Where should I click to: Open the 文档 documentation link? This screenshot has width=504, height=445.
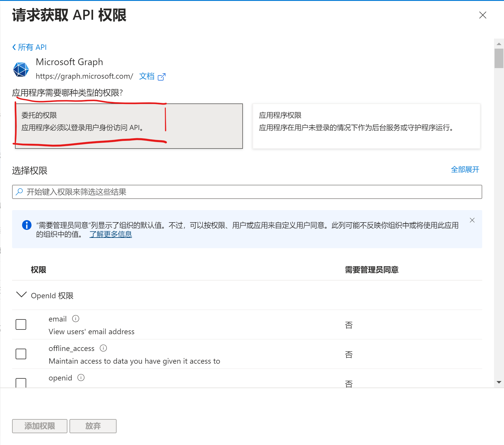click(147, 76)
